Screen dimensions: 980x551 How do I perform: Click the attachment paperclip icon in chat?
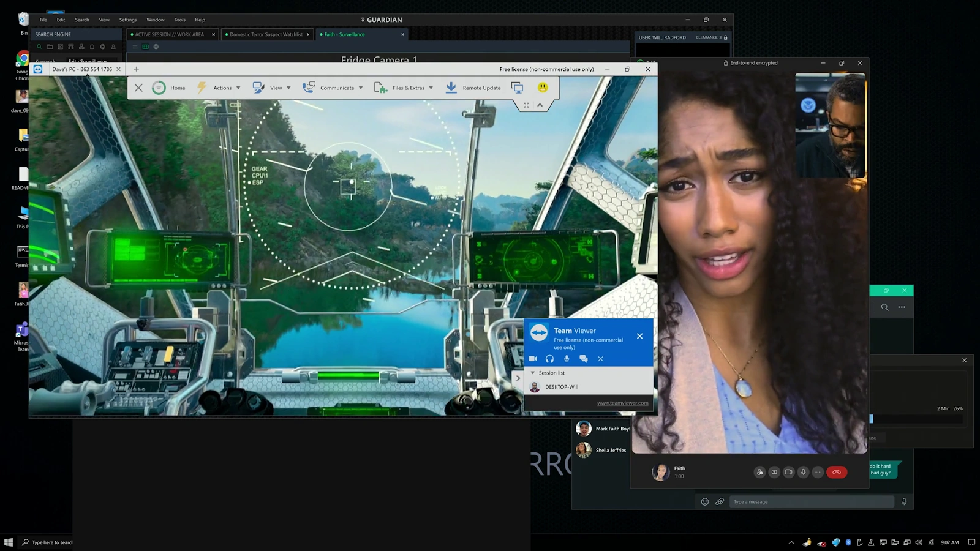pos(720,501)
